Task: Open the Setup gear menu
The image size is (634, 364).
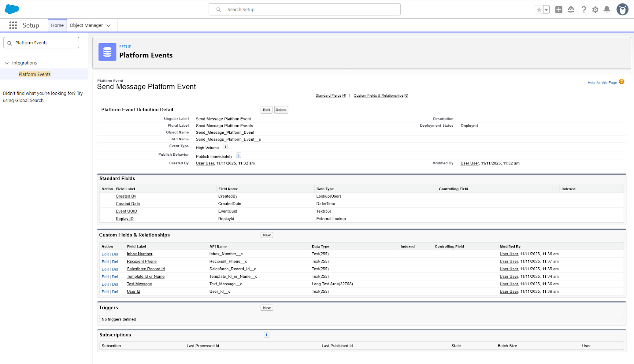Action: coord(595,10)
